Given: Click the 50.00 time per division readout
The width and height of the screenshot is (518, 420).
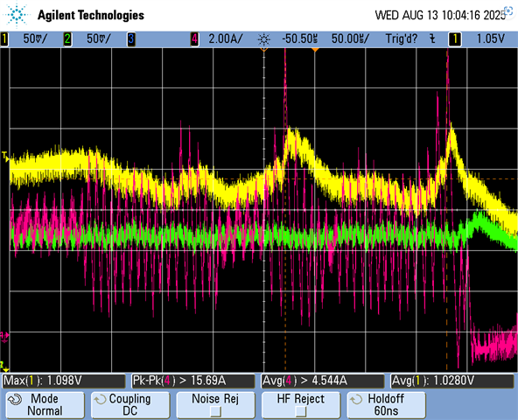Looking at the screenshot, I should tap(351, 39).
